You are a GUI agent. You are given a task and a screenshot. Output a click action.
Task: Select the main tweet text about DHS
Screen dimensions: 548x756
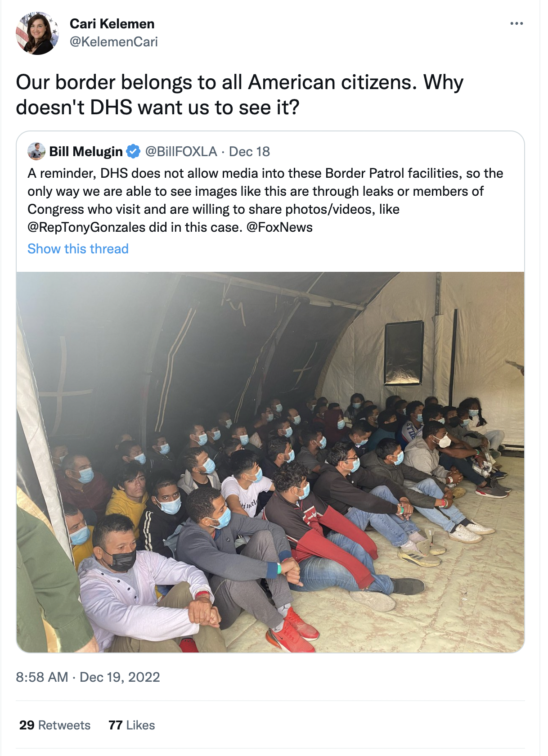click(240, 95)
